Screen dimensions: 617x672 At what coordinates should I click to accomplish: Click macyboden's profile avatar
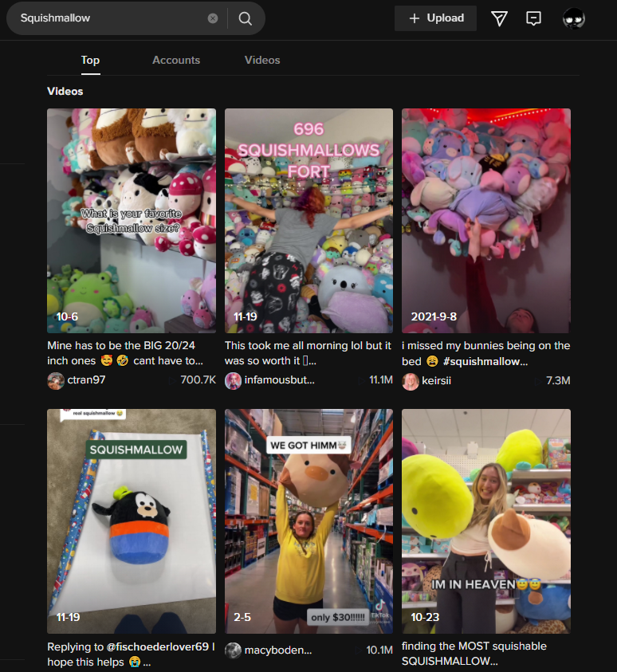point(234,650)
